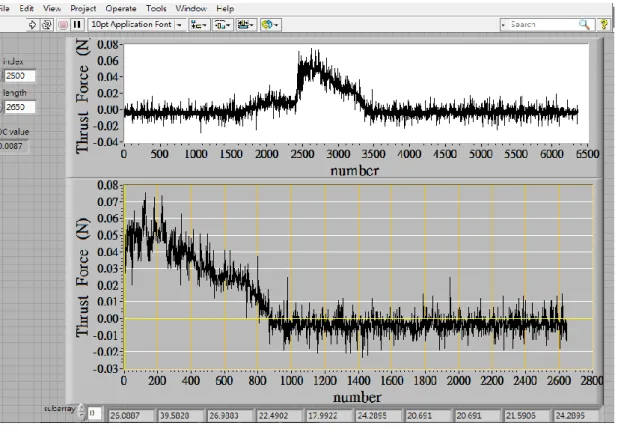
Task: Click the index field showing 2500
Action: click(x=20, y=76)
